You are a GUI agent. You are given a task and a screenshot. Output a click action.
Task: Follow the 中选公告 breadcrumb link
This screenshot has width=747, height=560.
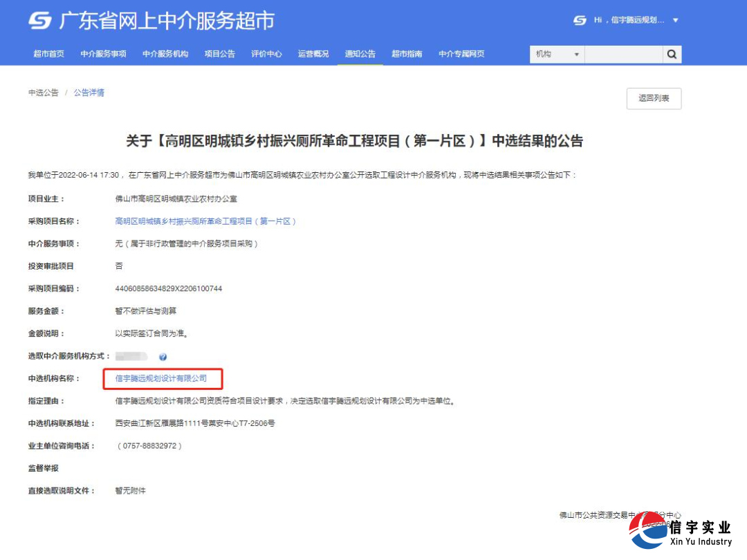(x=43, y=92)
